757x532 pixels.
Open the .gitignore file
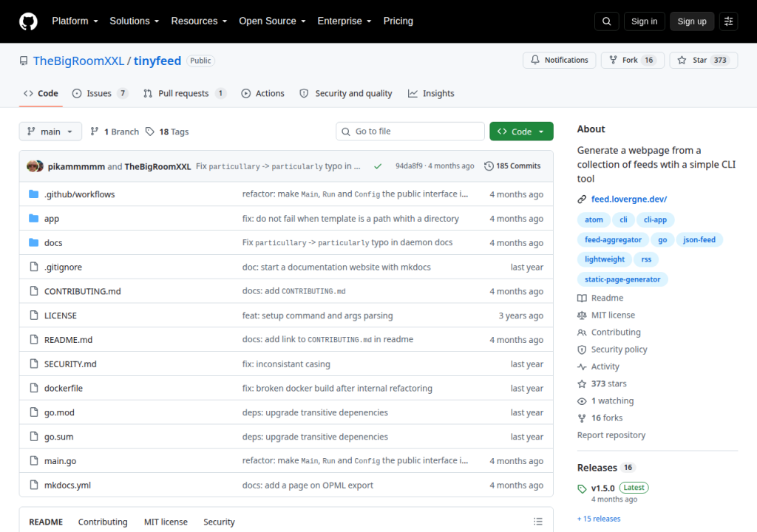click(x=63, y=267)
